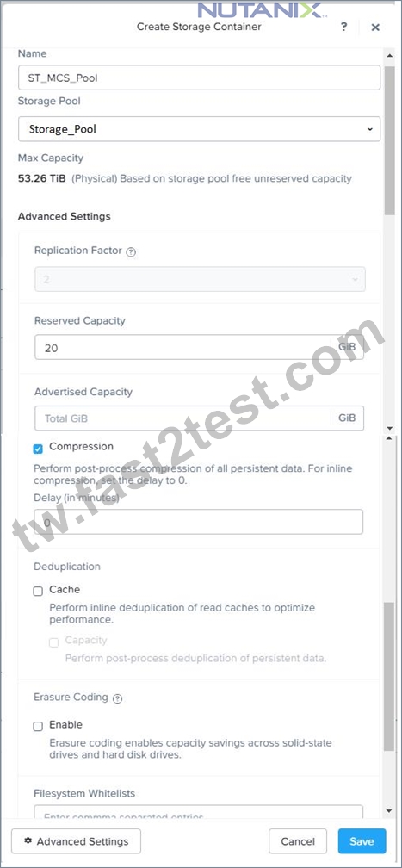Close the Create Storage Container dialog

374,28
